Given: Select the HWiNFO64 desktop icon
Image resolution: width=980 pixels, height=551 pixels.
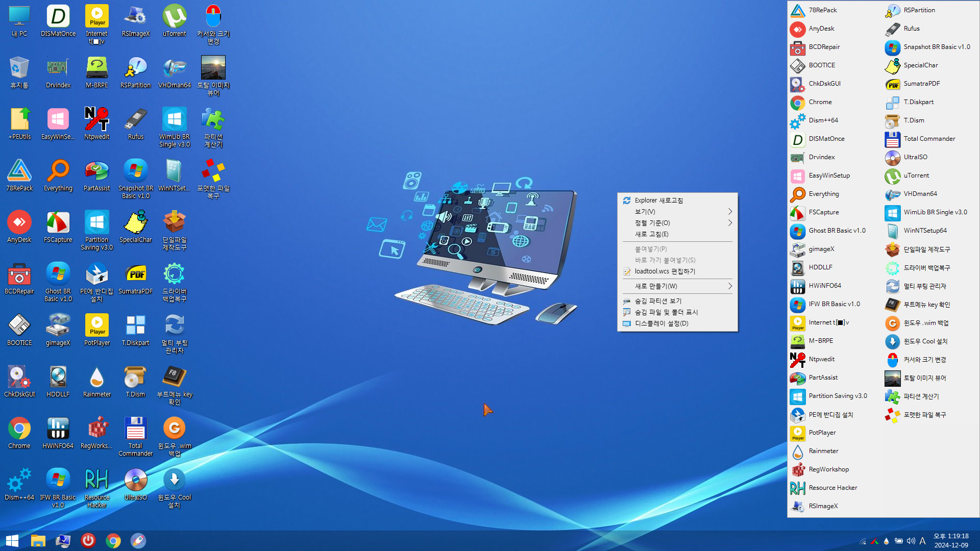Looking at the screenshot, I should (x=58, y=433).
